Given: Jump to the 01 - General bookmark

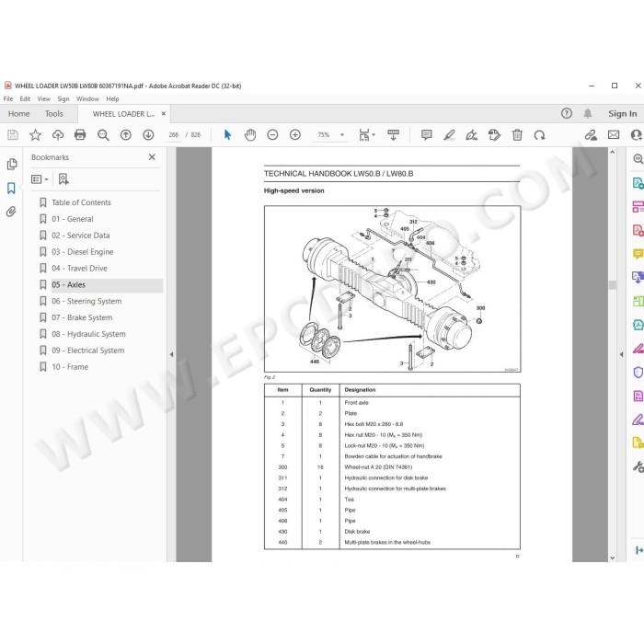Looking at the screenshot, I should point(73,219).
